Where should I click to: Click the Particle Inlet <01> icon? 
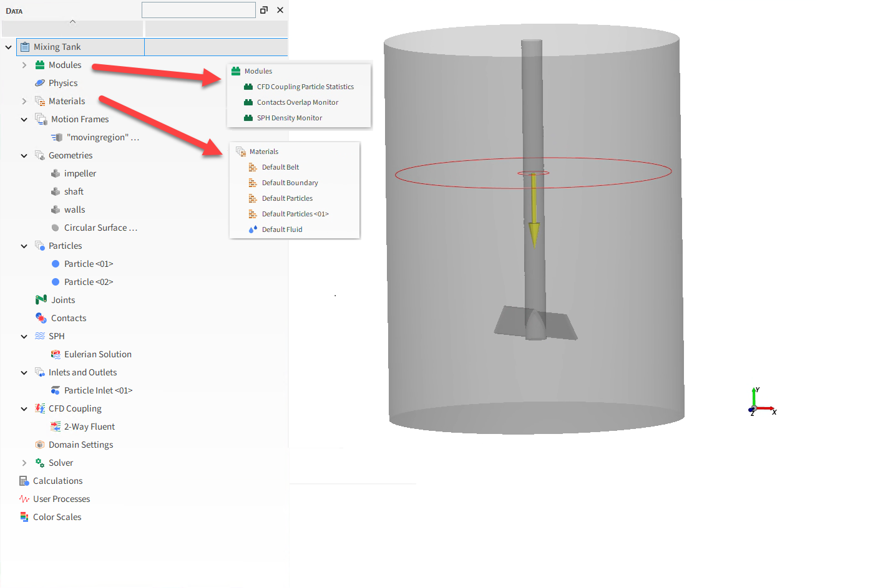click(56, 390)
